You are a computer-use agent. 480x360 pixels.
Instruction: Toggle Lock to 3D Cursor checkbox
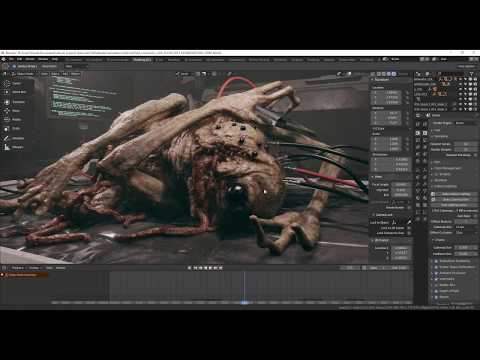click(409, 228)
